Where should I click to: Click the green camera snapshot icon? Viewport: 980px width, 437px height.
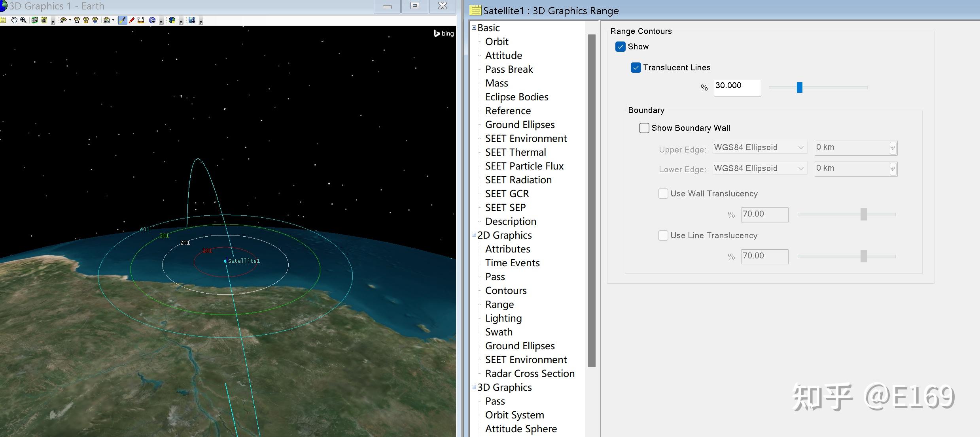coord(35,20)
